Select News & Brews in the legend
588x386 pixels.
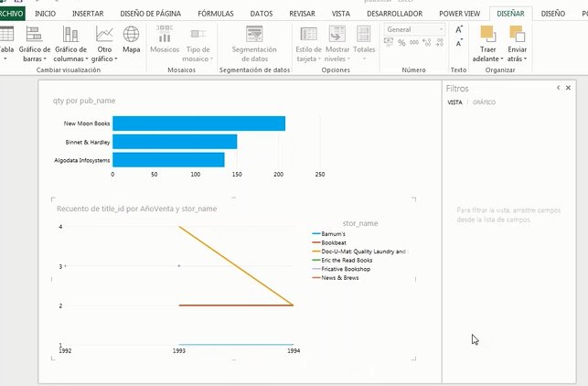342,277
